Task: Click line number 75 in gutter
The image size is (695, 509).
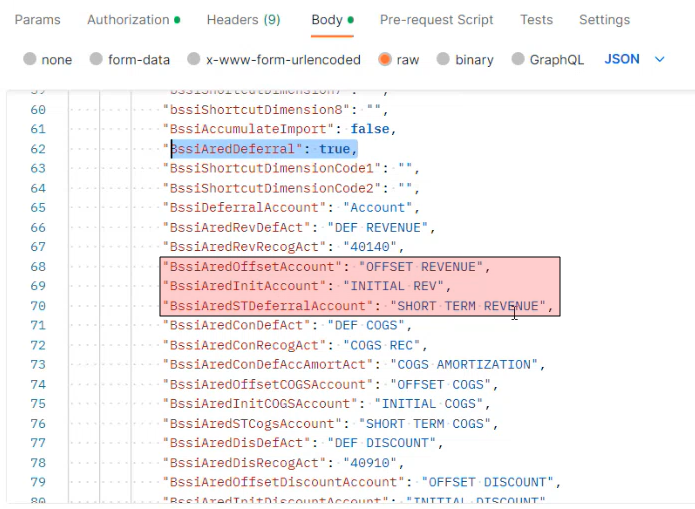Action: coord(38,403)
